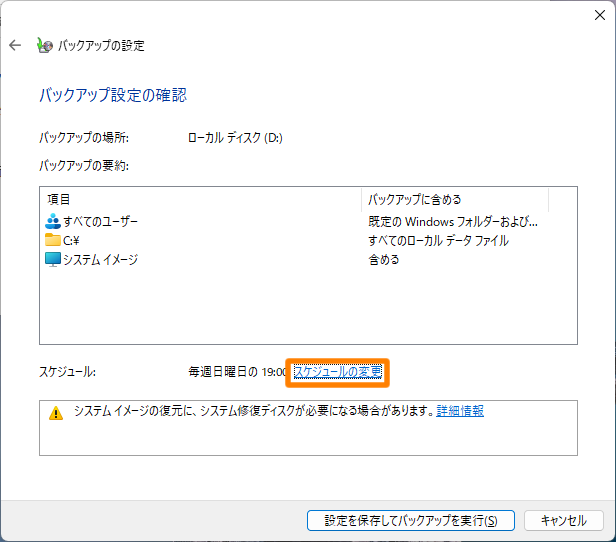Open the 詳細情報 link
Screen dimensions: 616x542
[460, 411]
